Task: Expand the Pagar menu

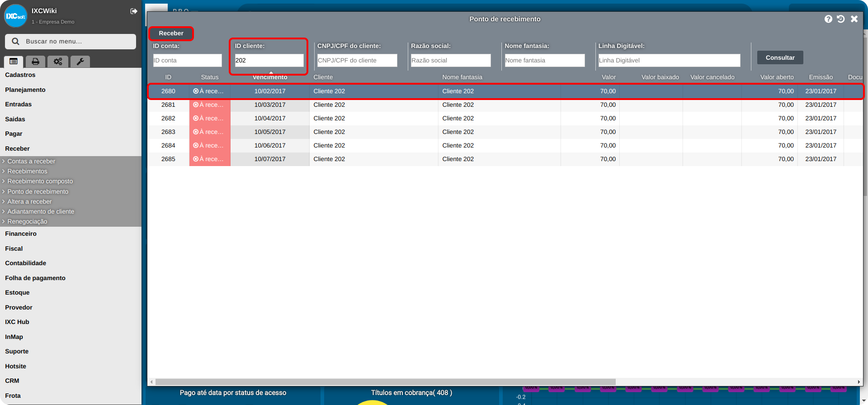Action: pos(14,133)
